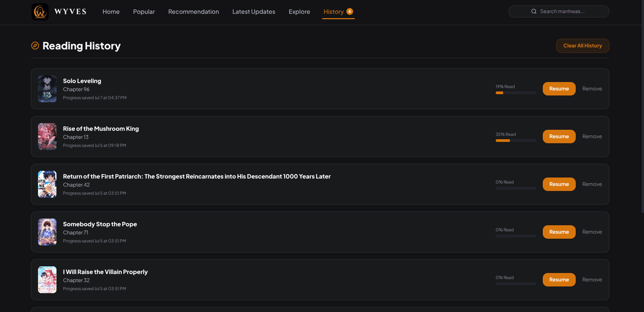Viewport: 644px width, 312px height.
Task: Open Return of the First Patriarch cover
Action: point(47,184)
